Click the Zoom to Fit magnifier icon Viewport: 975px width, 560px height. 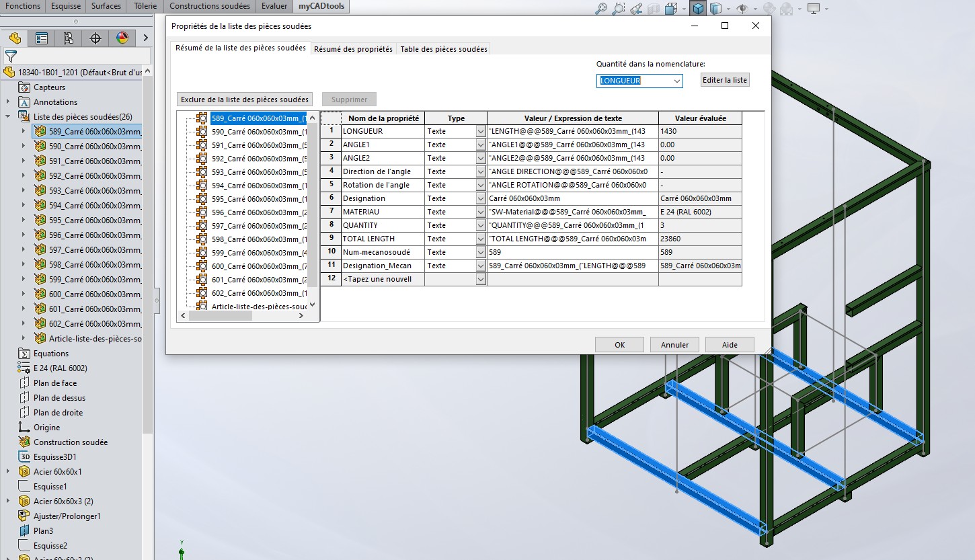602,9
